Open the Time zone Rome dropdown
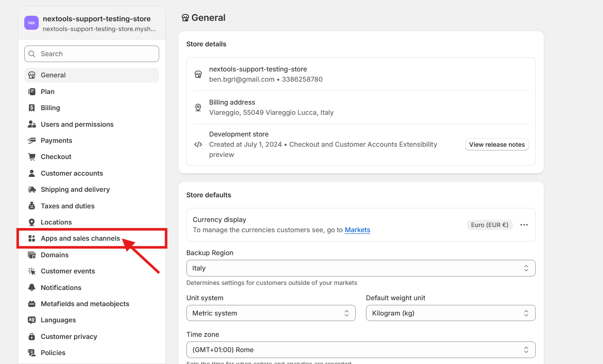 pos(360,350)
